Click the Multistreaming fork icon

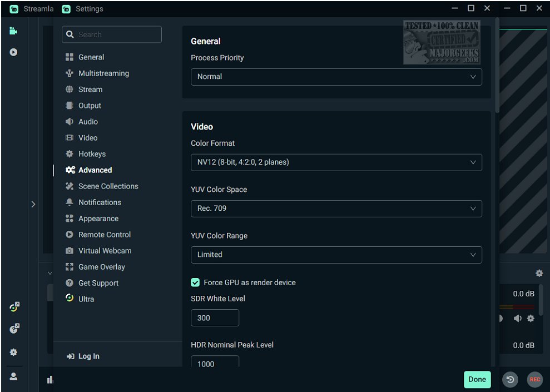click(x=70, y=73)
